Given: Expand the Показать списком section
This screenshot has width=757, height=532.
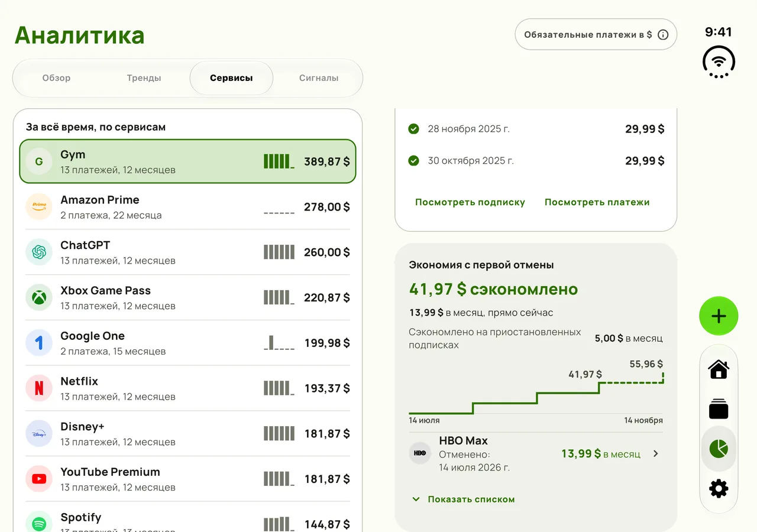Looking at the screenshot, I should tap(463, 499).
